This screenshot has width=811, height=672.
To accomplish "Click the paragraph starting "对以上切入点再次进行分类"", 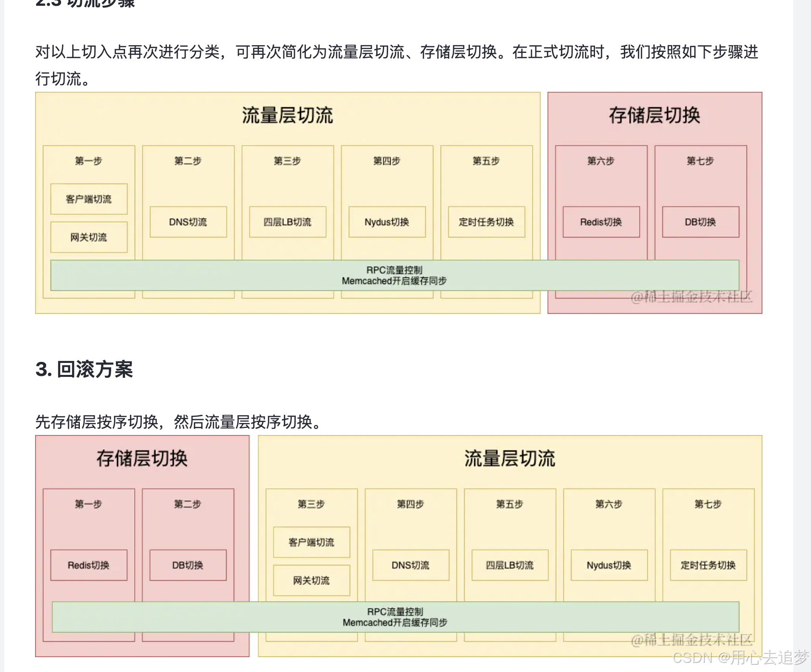I will 397,65.
